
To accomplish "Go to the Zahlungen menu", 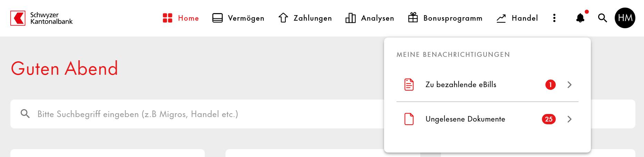I will click(x=305, y=18).
